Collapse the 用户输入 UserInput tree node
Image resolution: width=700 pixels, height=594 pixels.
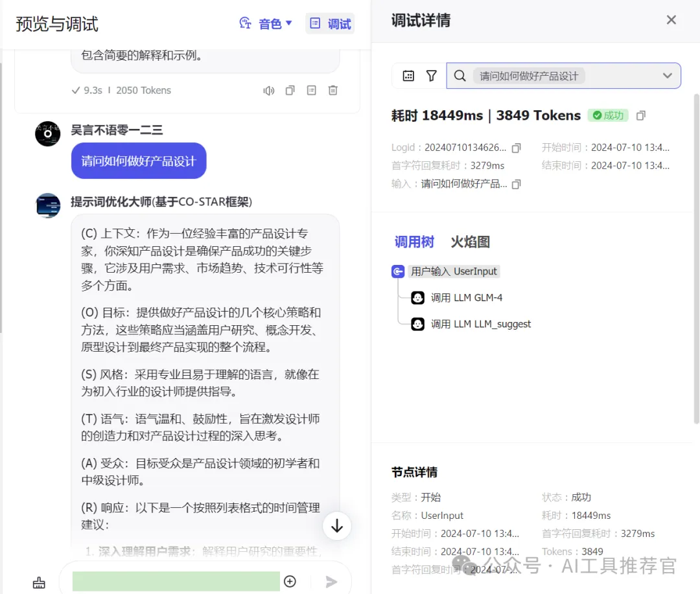coord(398,271)
